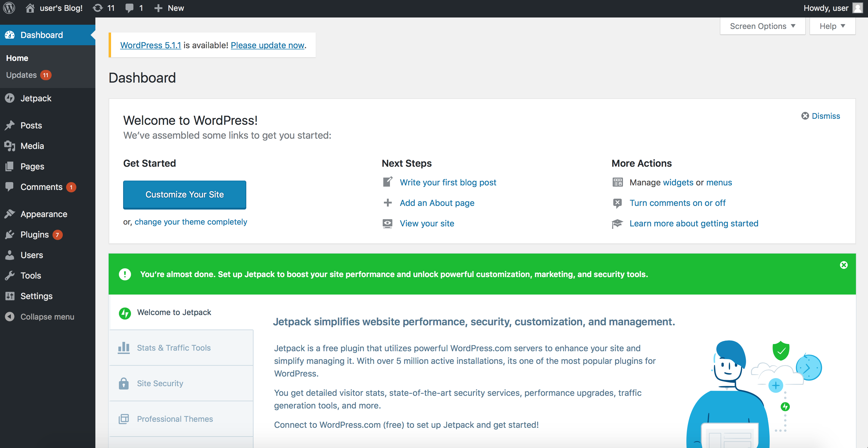Click the Dashboard gauge icon in sidebar
Image resolution: width=868 pixels, height=448 pixels.
pos(10,35)
